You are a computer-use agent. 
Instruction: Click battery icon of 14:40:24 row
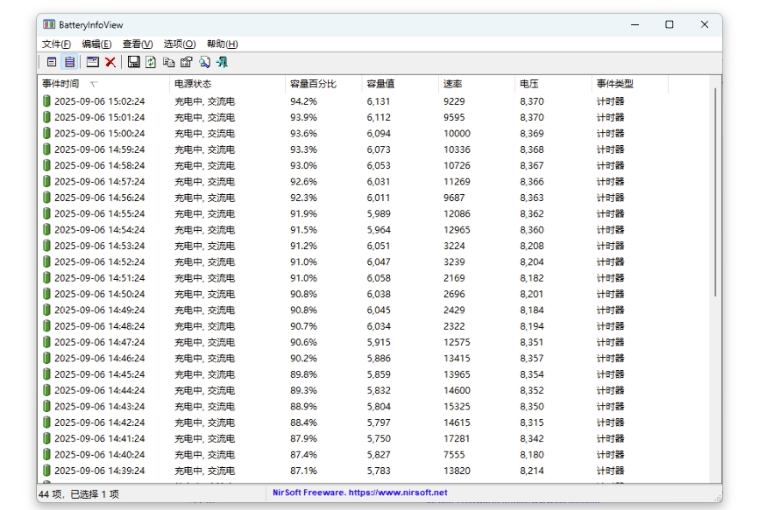pyautogui.click(x=47, y=454)
